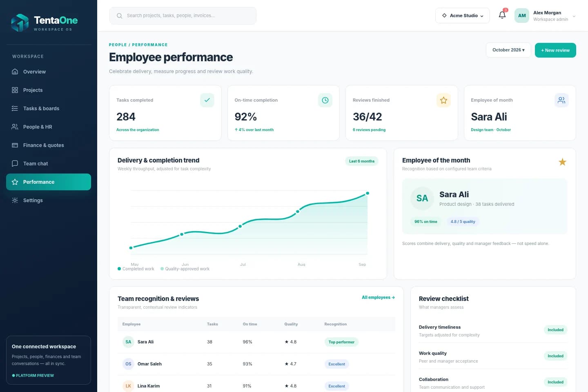Click the clock icon in On-time completion card

pos(325,100)
